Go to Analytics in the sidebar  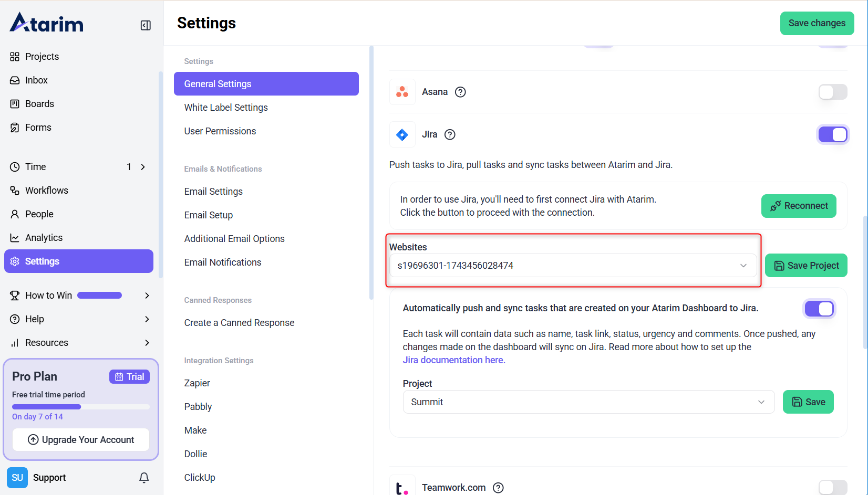pyautogui.click(x=44, y=238)
